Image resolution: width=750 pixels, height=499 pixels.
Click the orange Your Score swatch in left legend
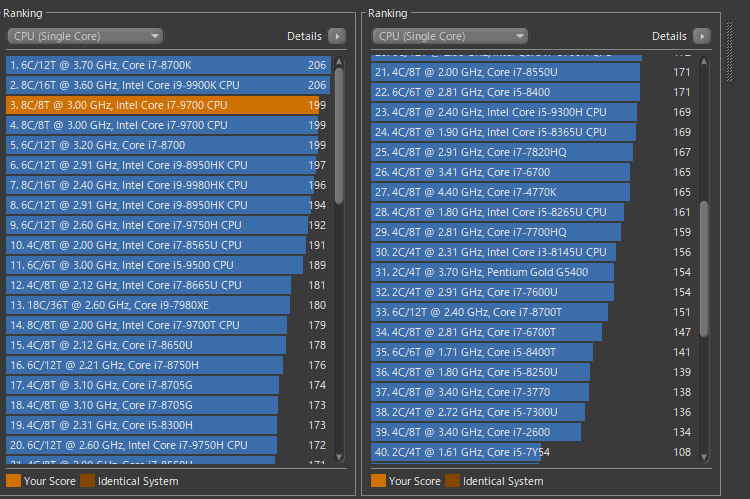coord(13,481)
